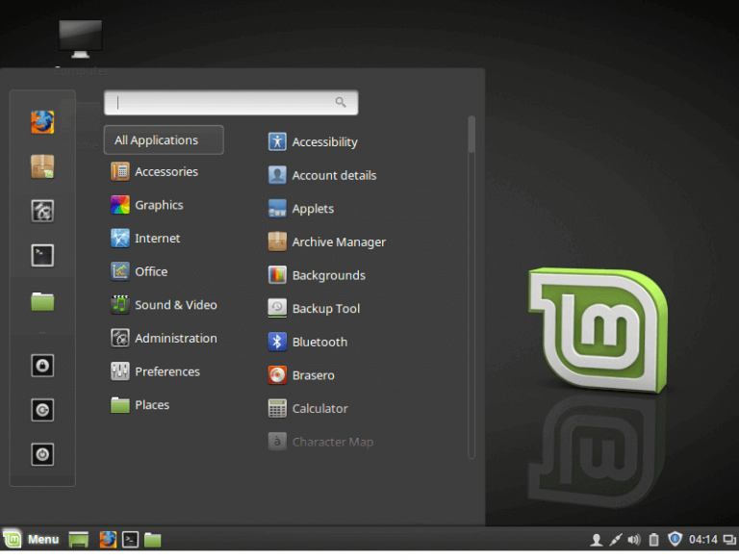
Task: Open Terminal from the bottom panel
Action: [x=131, y=540]
